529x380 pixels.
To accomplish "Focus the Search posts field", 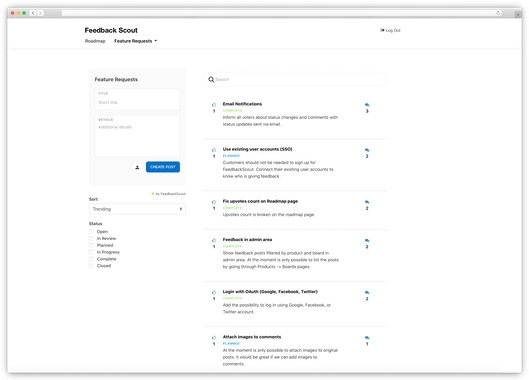I will pos(295,79).
